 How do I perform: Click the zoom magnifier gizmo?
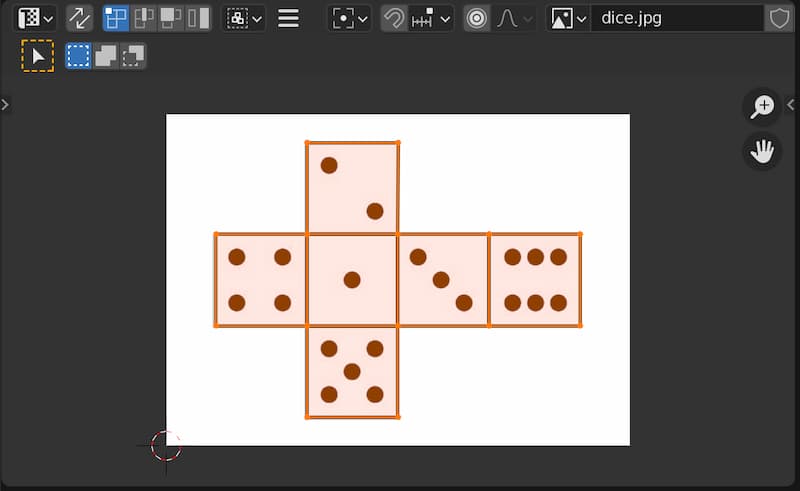[x=763, y=106]
